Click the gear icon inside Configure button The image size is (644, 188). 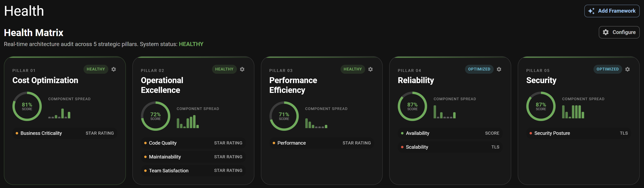[606, 32]
